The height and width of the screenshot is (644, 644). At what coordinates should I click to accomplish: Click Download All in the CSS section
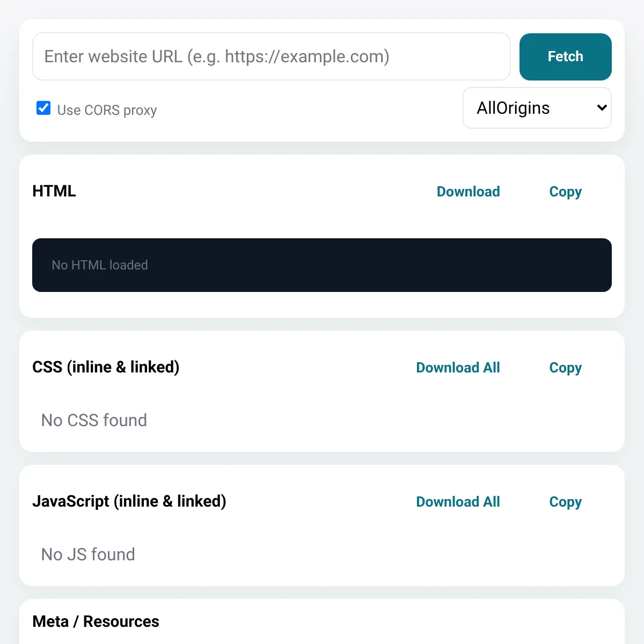[458, 368]
